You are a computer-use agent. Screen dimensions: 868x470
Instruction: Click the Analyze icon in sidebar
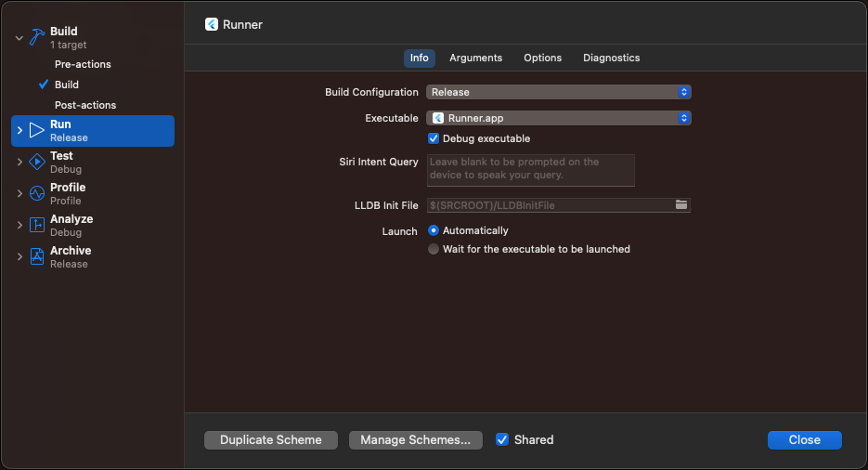(36, 225)
